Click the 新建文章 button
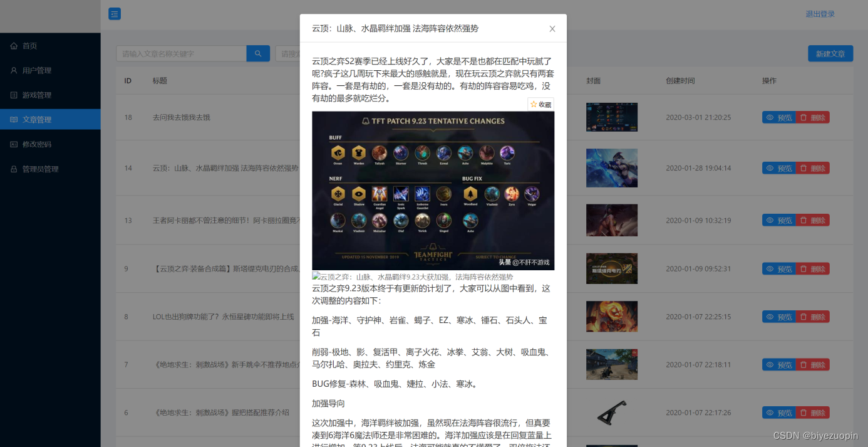This screenshot has height=447, width=868. coord(830,54)
